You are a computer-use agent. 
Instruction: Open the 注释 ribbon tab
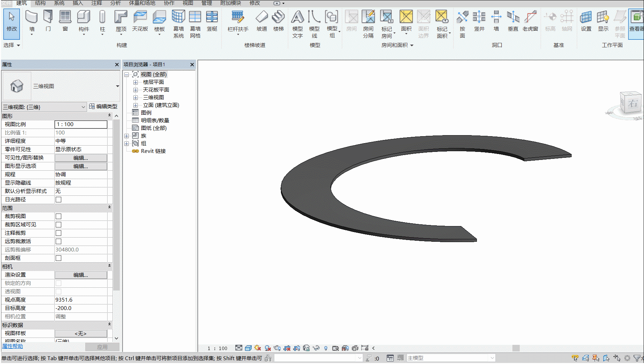(97, 3)
